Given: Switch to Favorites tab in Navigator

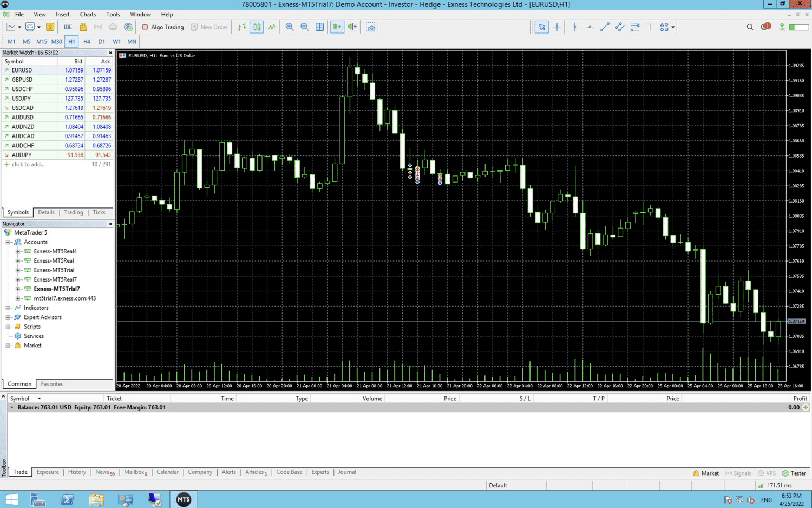Looking at the screenshot, I should (x=52, y=384).
